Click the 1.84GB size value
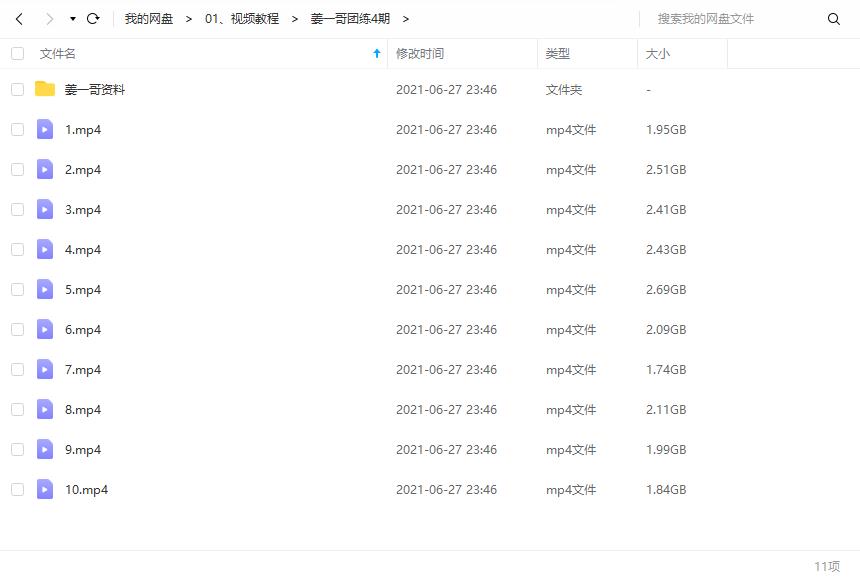860x583 pixels. pos(666,490)
